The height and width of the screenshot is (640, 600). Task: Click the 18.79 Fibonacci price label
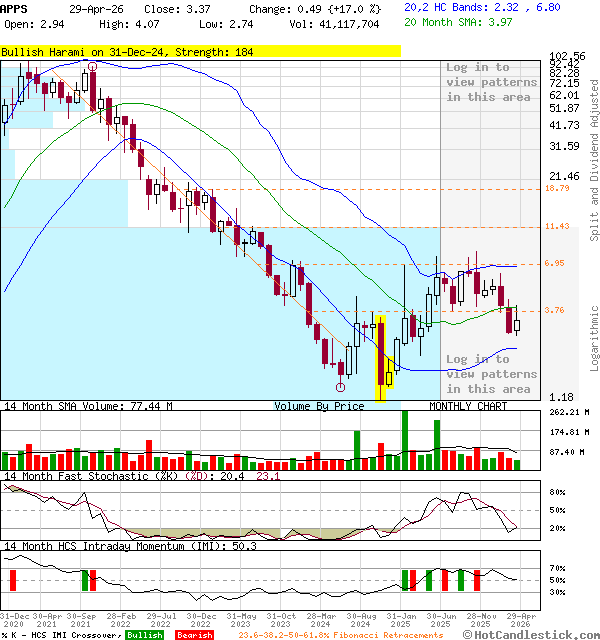(557, 188)
